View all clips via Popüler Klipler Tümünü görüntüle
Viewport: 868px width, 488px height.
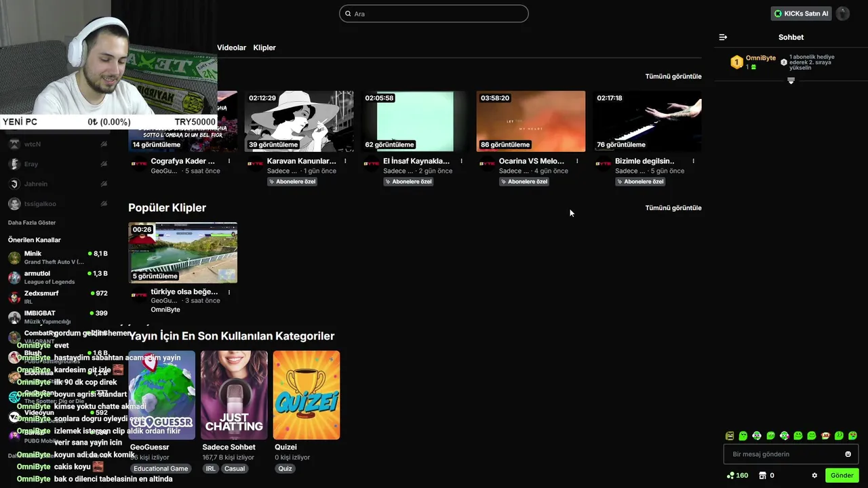[x=673, y=207]
